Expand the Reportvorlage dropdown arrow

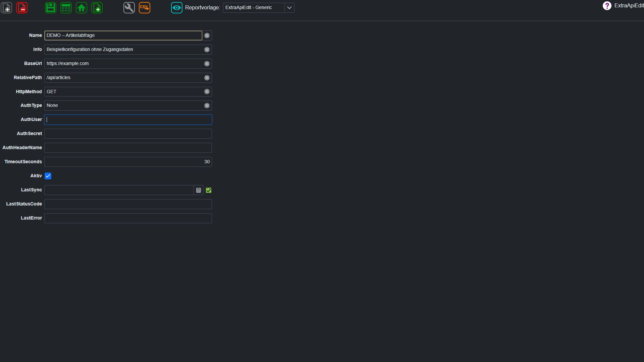pos(289,8)
